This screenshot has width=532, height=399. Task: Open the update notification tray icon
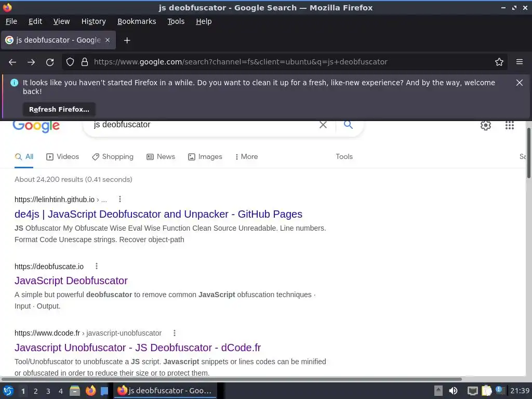(x=499, y=390)
